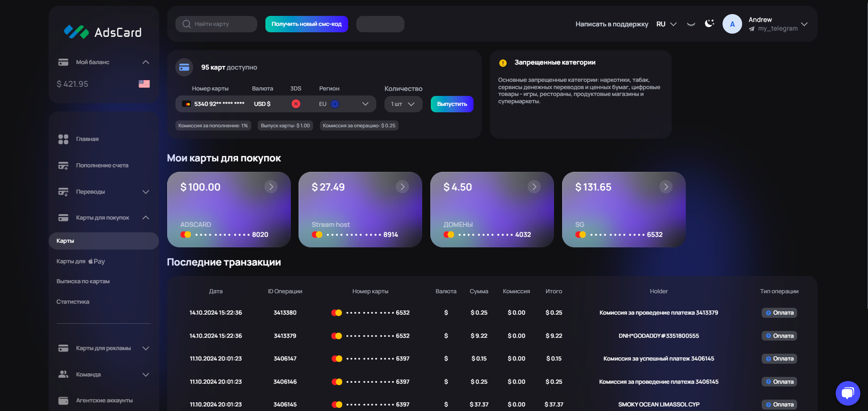Click Получить новый смс-код button

(306, 24)
